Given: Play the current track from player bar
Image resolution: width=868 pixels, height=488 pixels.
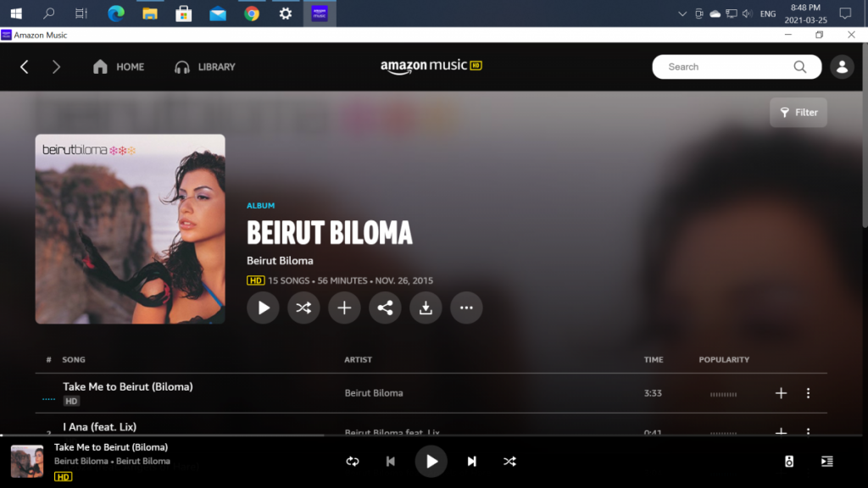Looking at the screenshot, I should tap(431, 462).
